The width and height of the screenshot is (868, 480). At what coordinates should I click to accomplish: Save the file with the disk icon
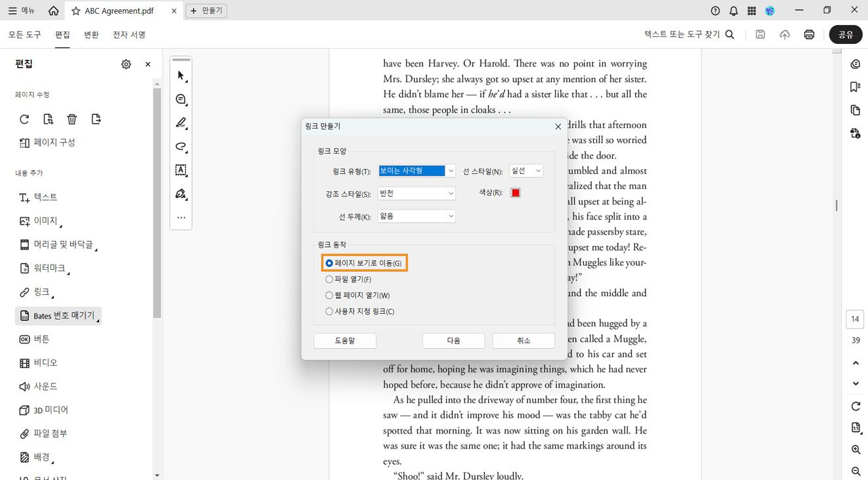(x=760, y=35)
